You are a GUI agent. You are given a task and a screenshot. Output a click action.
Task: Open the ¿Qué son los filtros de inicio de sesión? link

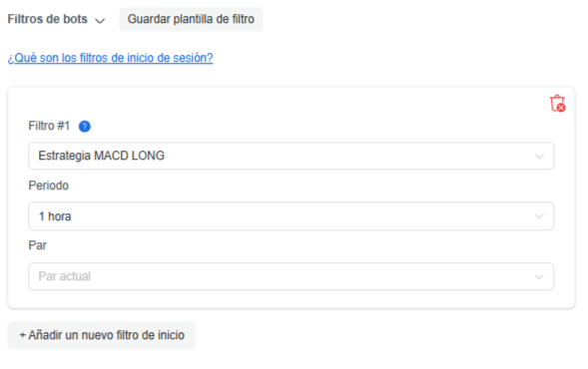coord(110,58)
